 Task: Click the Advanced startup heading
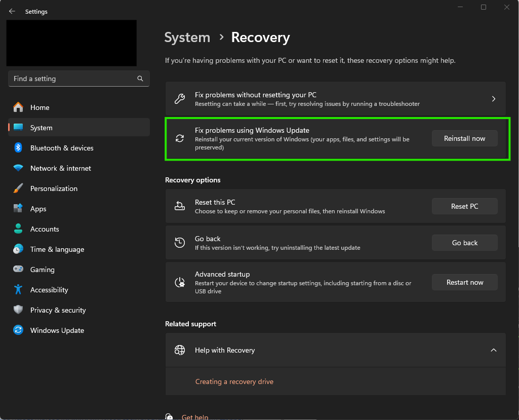(222, 274)
